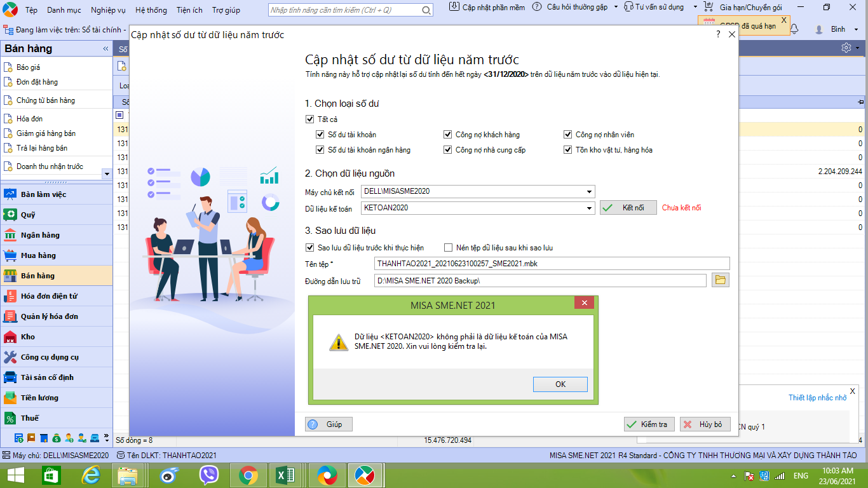Click the notification bell icon
This screenshot has width=868, height=488.
(x=794, y=29)
